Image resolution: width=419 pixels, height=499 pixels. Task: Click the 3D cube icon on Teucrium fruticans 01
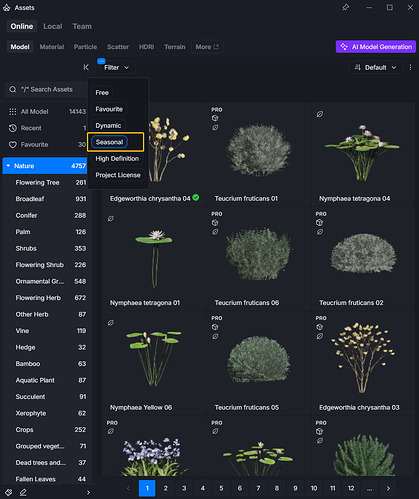215,118
